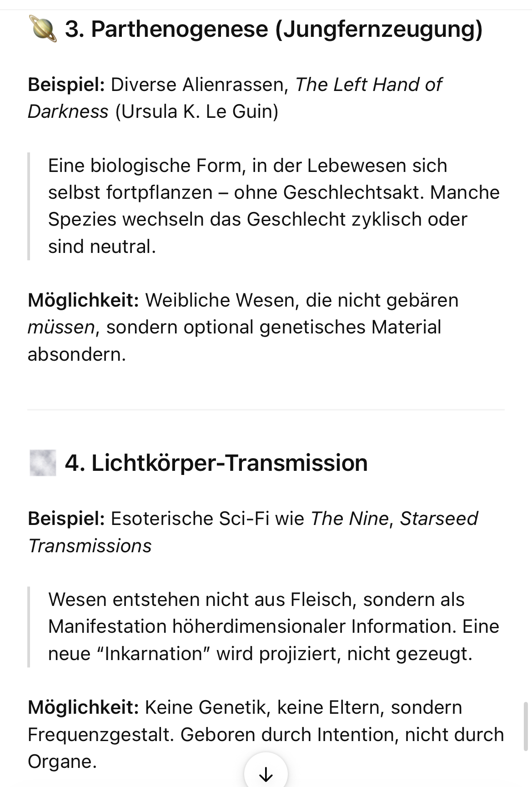This screenshot has height=787, width=532.
Task: Click the heading "4. Lichtkörper-Transmission"
Action: tap(216, 463)
